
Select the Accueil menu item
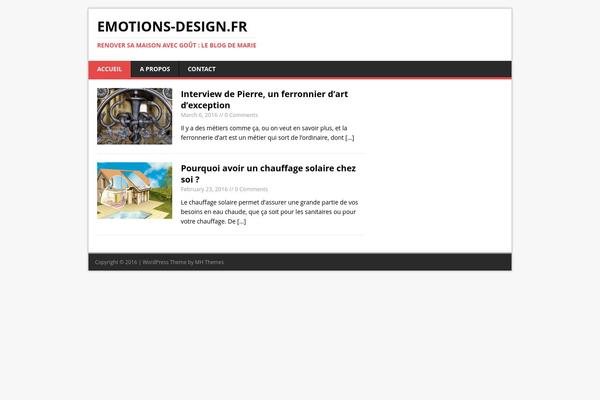[109, 69]
